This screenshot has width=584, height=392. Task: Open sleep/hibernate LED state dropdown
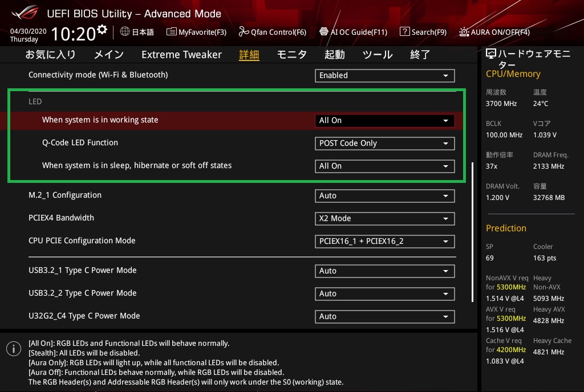click(385, 166)
